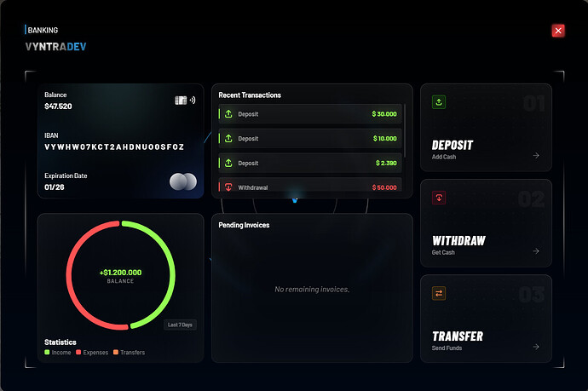Screen dimensions: 588x391
Task: Click the contactless payment icon on card
Action: point(193,101)
